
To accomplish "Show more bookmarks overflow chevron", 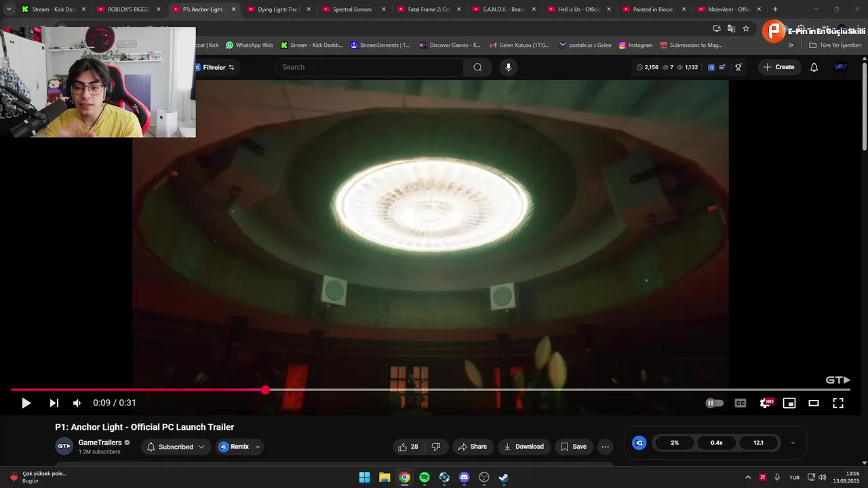I will 791,45.
